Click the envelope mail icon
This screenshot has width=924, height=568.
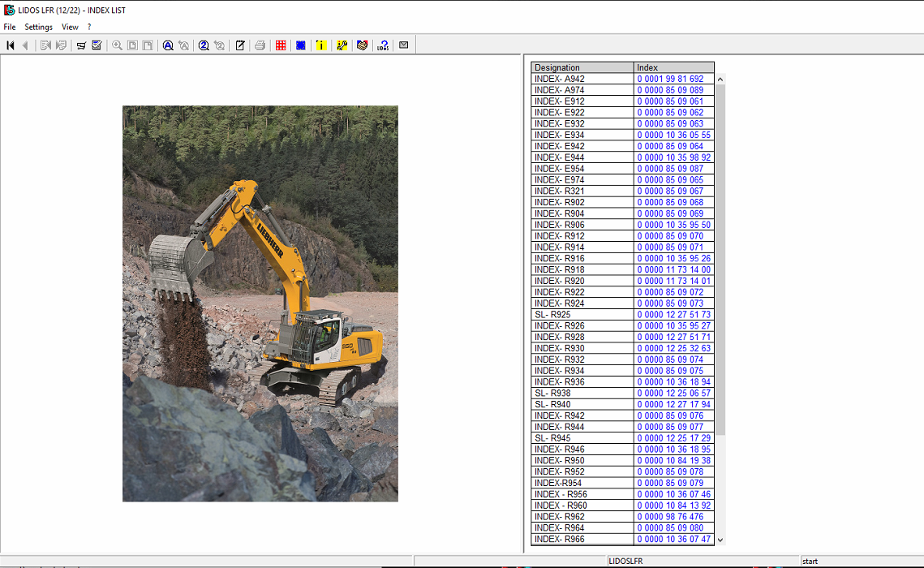(x=404, y=45)
